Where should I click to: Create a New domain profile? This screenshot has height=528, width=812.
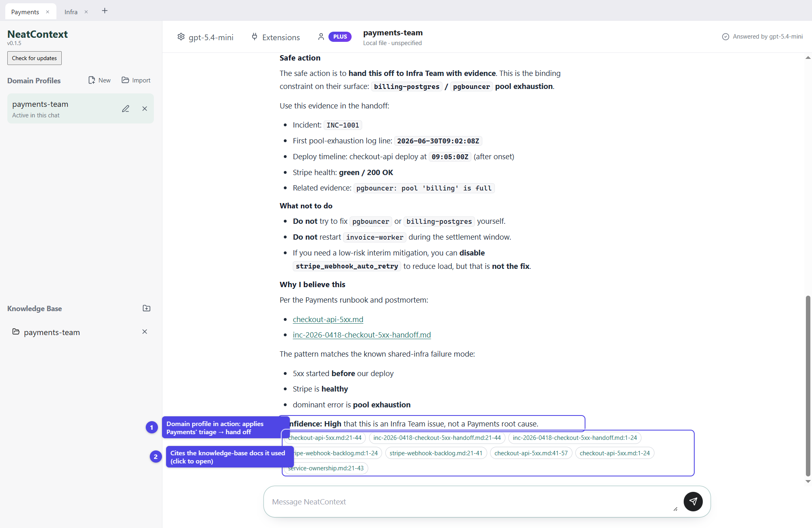click(99, 80)
